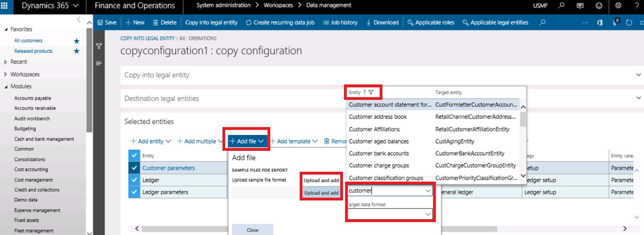Expand the Recent section in navigation
Image resolution: width=644 pixels, height=235 pixels.
(6, 62)
